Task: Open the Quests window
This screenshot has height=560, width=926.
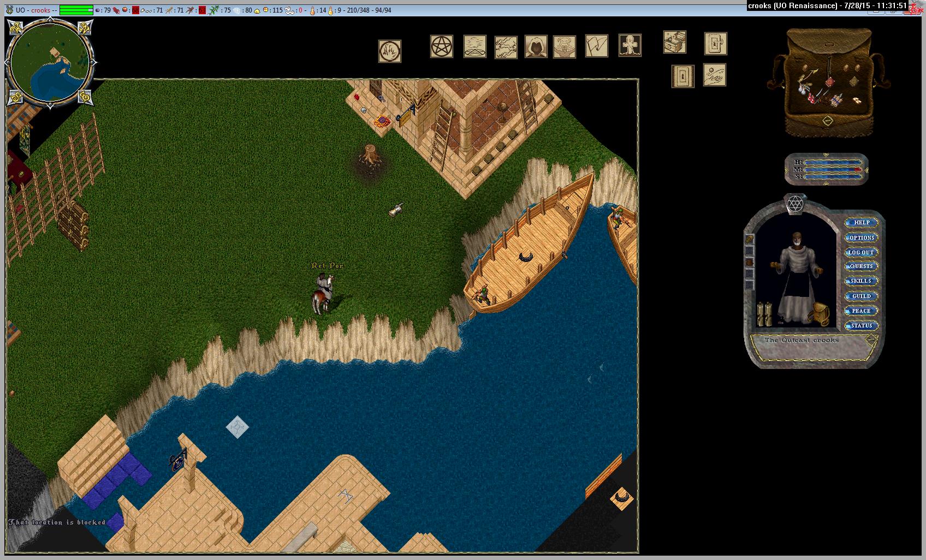Action: (862, 266)
